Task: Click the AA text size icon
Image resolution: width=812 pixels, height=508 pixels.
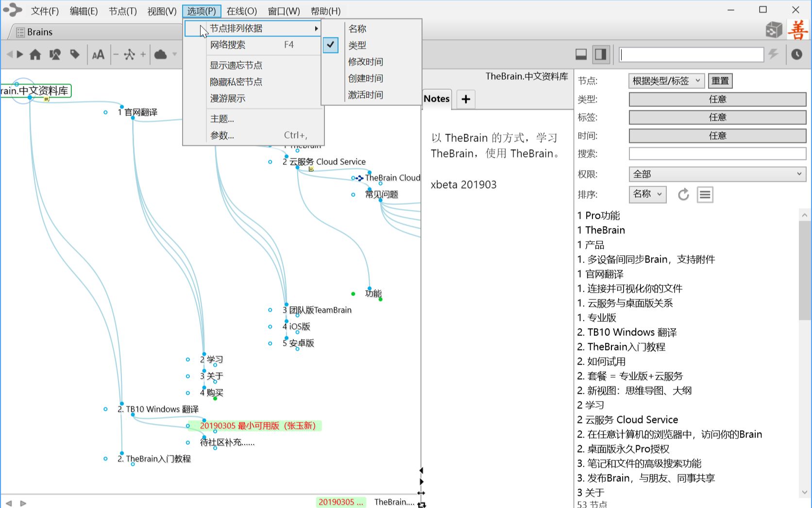Action: point(98,54)
